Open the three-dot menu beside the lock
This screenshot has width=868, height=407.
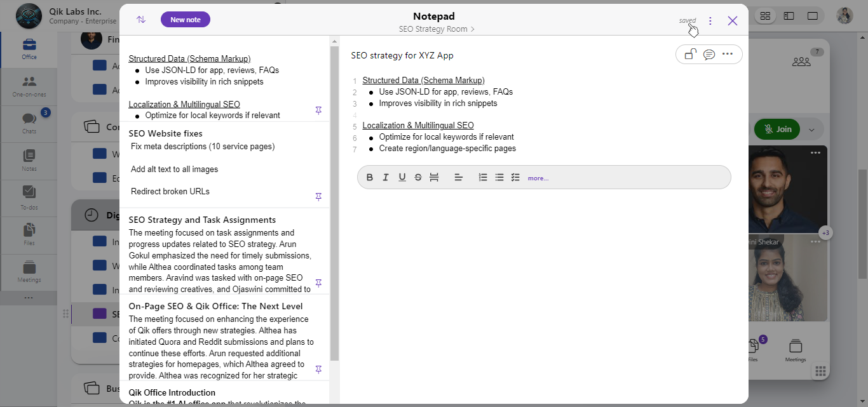pyautogui.click(x=728, y=55)
